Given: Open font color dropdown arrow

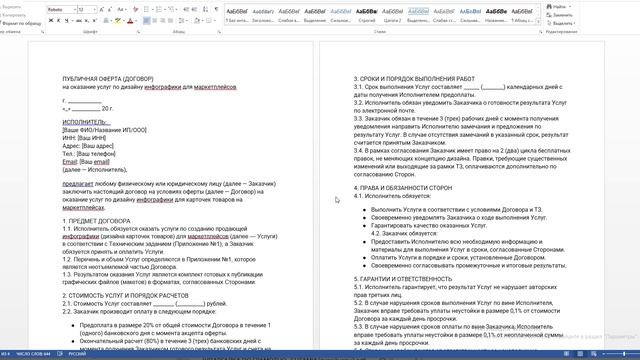Looking at the screenshot, I should point(135,20).
